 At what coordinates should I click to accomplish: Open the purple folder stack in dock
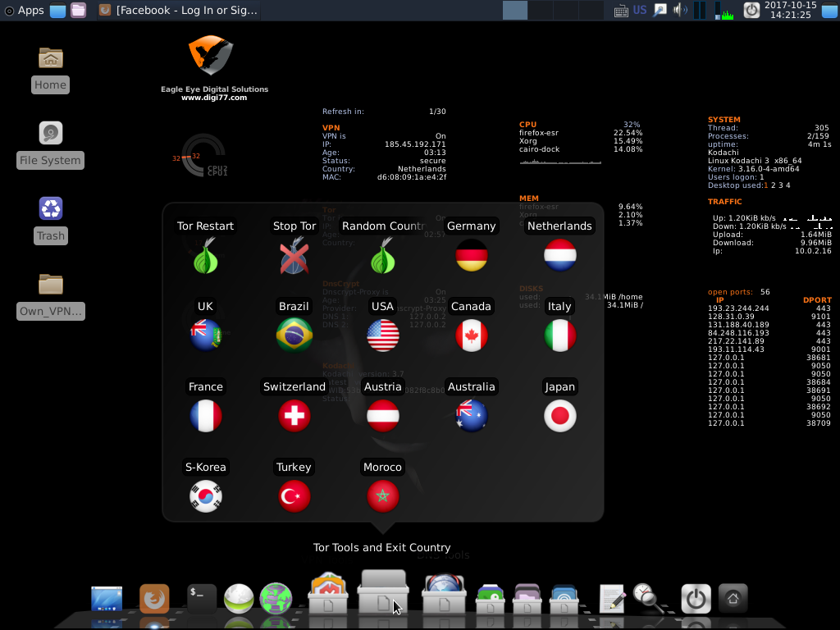pyautogui.click(x=527, y=599)
